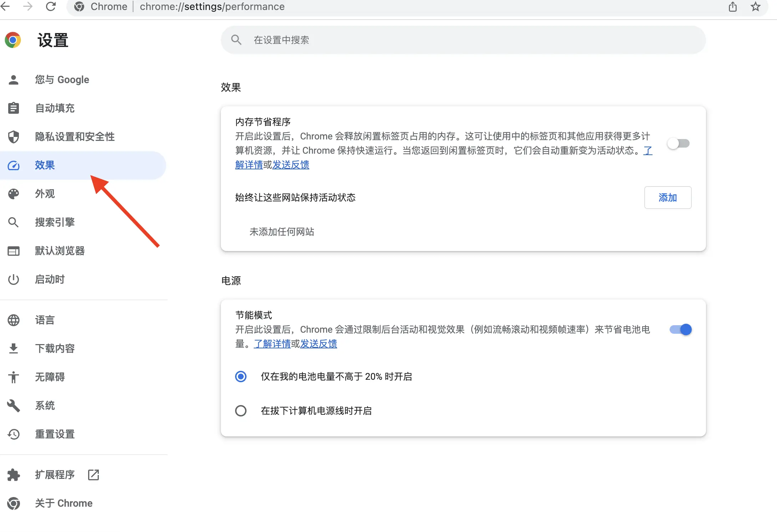
Task: Click the globe icon for 语言
Action: [x=14, y=320]
